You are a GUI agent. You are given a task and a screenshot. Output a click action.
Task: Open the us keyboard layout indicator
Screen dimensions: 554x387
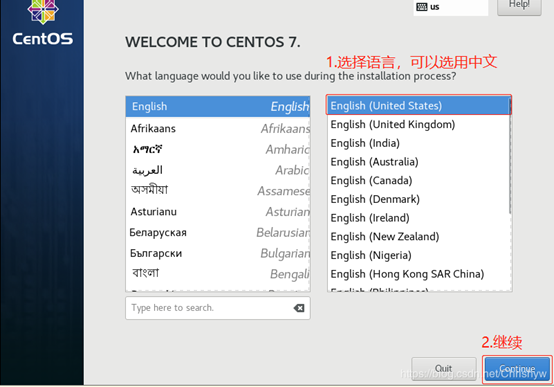tap(450, 7)
